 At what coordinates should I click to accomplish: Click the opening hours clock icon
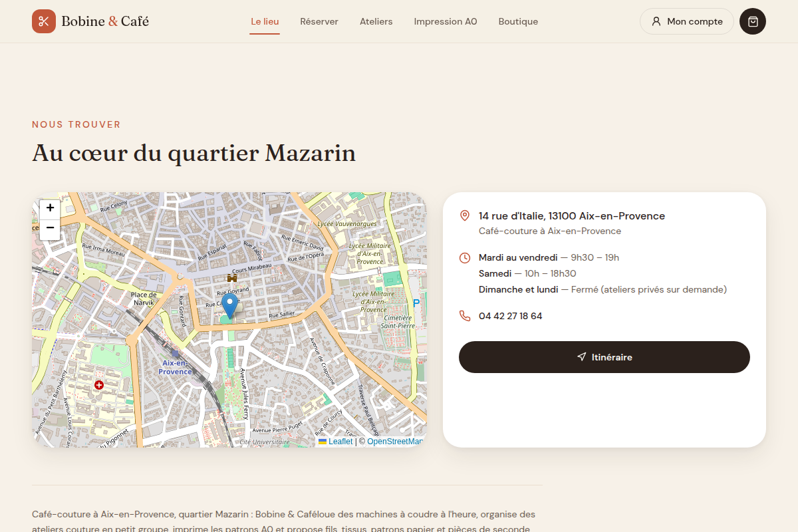465,257
